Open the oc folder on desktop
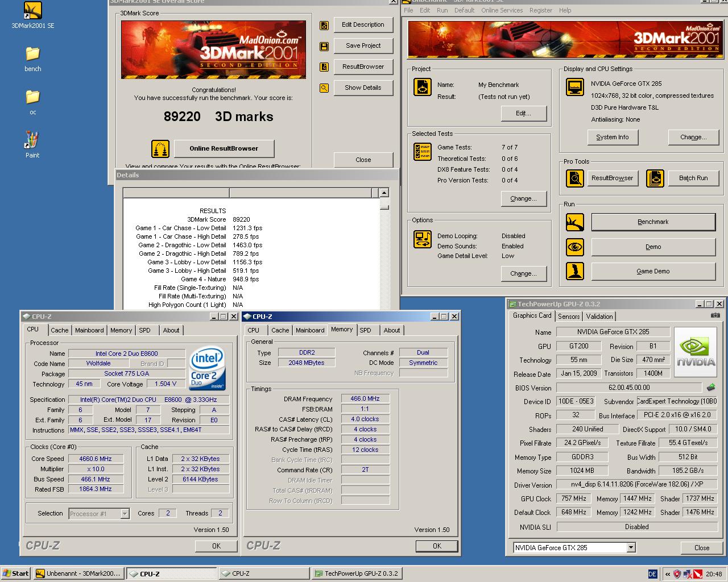Image resolution: width=728 pixels, height=582 pixels. [32, 102]
